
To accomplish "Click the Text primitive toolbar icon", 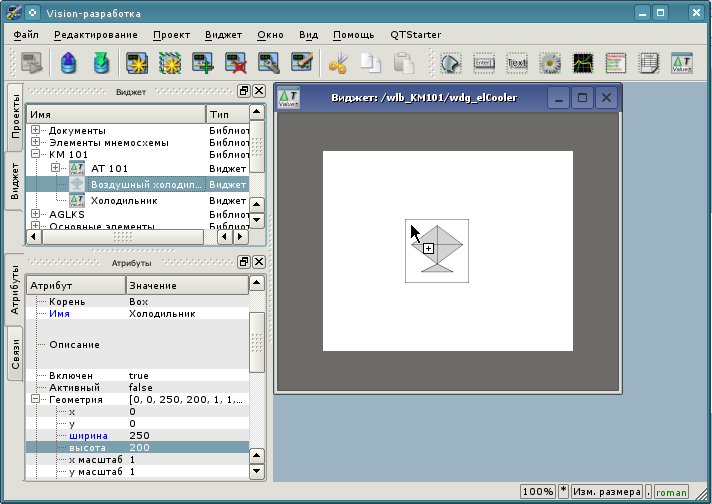I will pyautogui.click(x=516, y=64).
